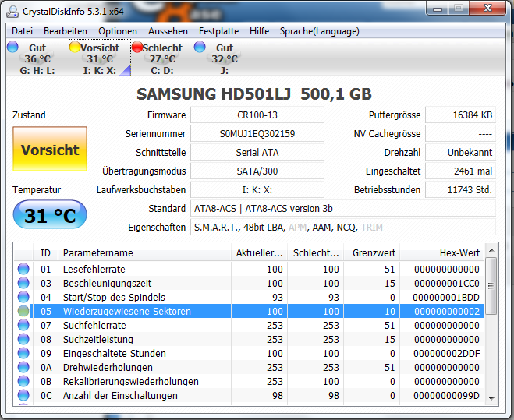514x420 pixels.
Task: Select the Wiederzugewiesene Sektoren row
Action: point(249,311)
